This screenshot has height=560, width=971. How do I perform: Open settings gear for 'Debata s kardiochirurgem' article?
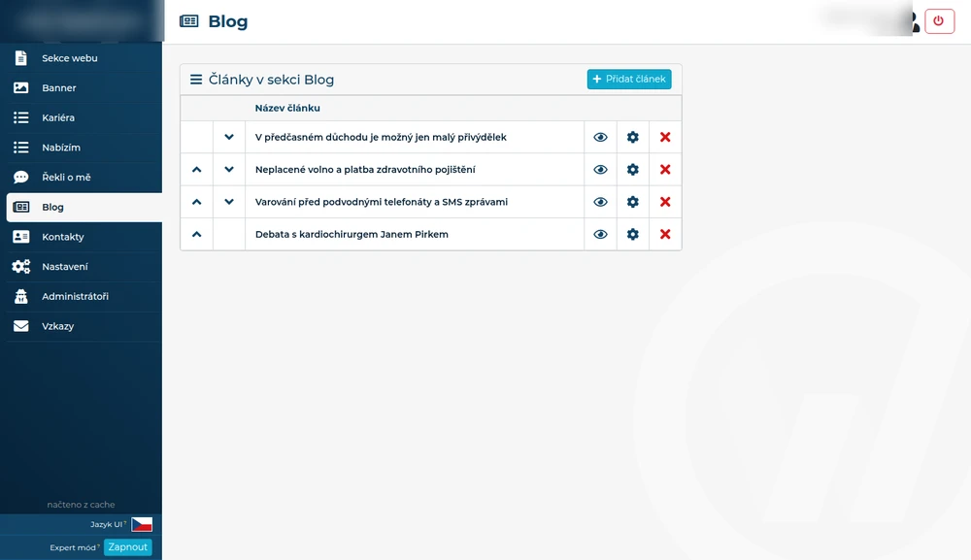(x=632, y=235)
